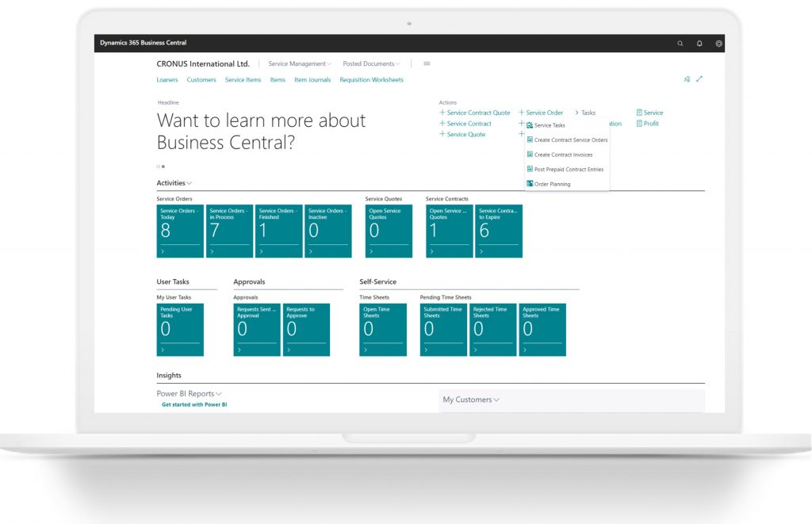Click the Service Order action
This screenshot has height=524, width=812.
(544, 113)
